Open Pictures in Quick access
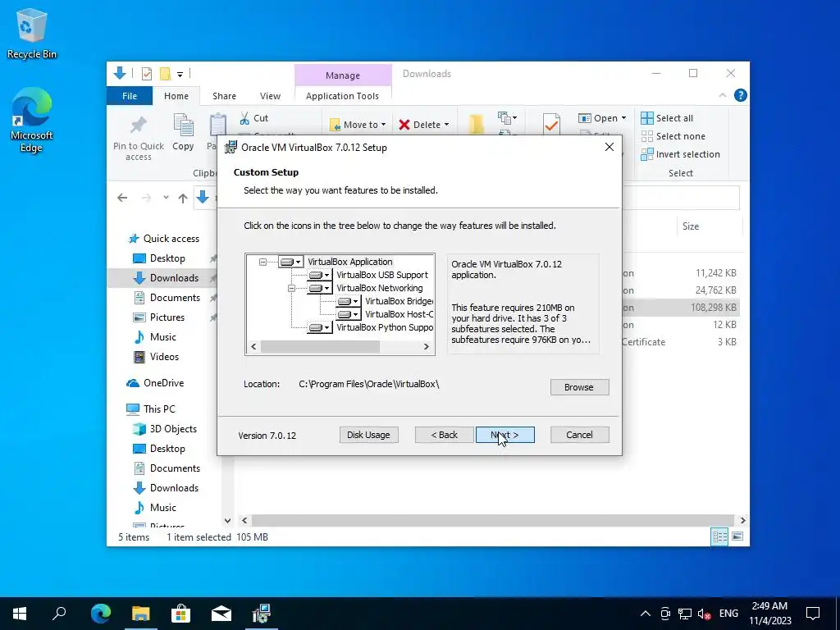This screenshot has height=630, width=840. [x=158, y=317]
